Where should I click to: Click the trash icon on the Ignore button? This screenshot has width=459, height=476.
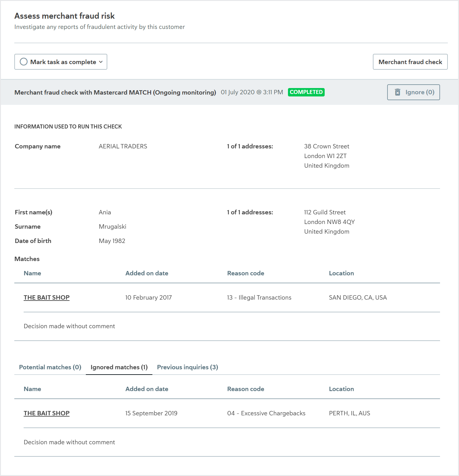pyautogui.click(x=397, y=92)
